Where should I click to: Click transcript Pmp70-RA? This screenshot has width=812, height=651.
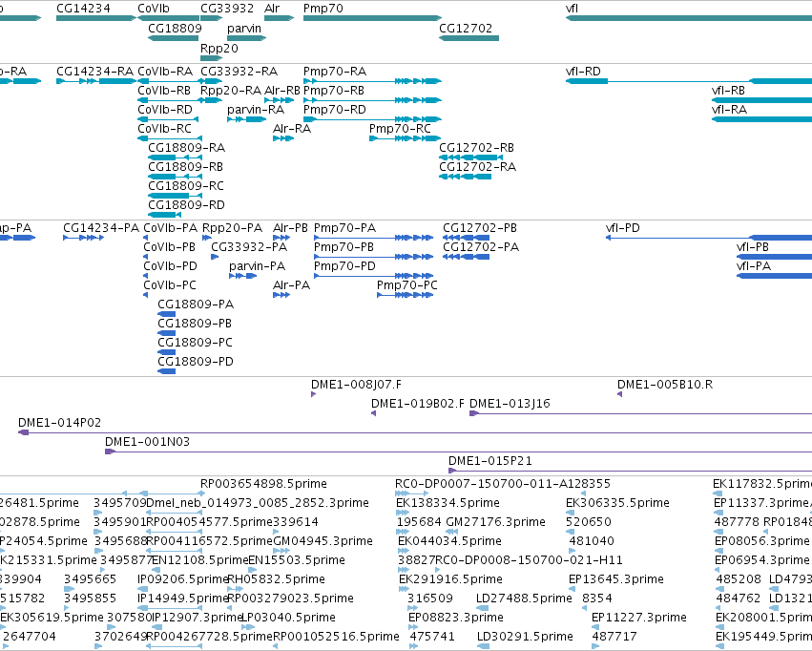372,81
